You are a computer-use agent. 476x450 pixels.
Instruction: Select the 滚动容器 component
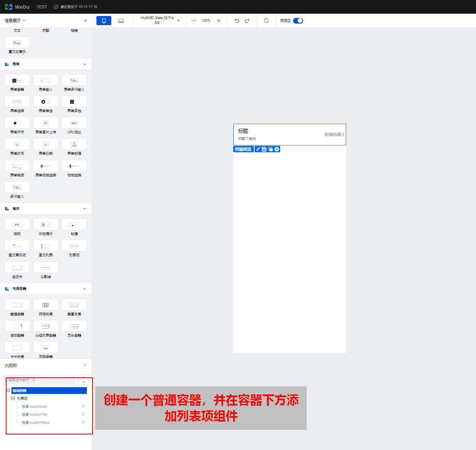coord(17,326)
